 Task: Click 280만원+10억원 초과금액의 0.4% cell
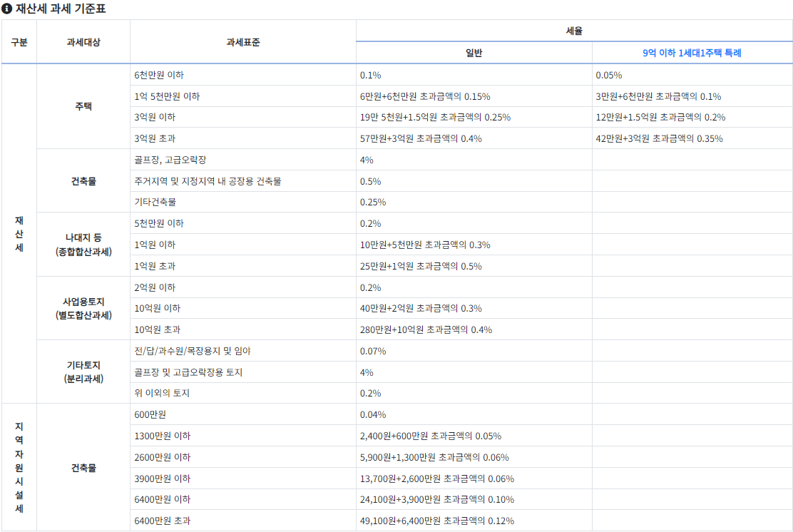tap(474, 329)
